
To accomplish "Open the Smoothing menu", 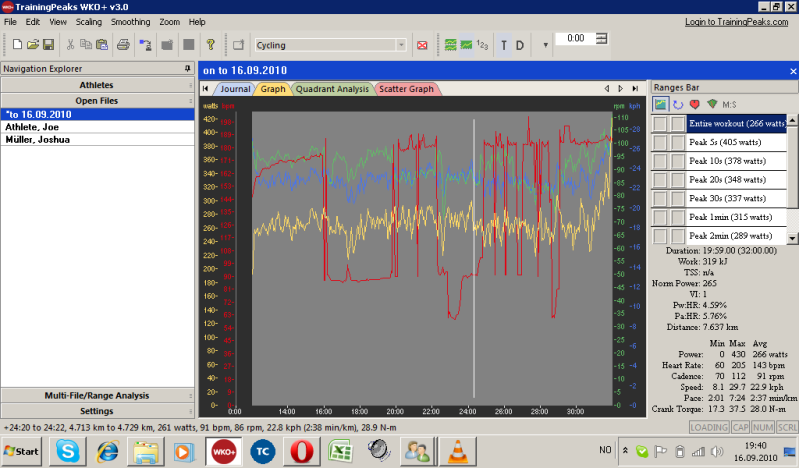I will coord(130,22).
